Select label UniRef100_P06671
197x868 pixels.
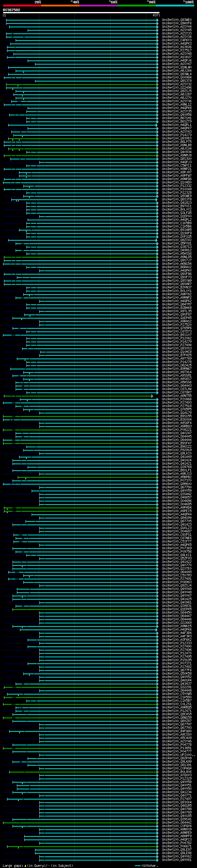(x=176, y=846)
